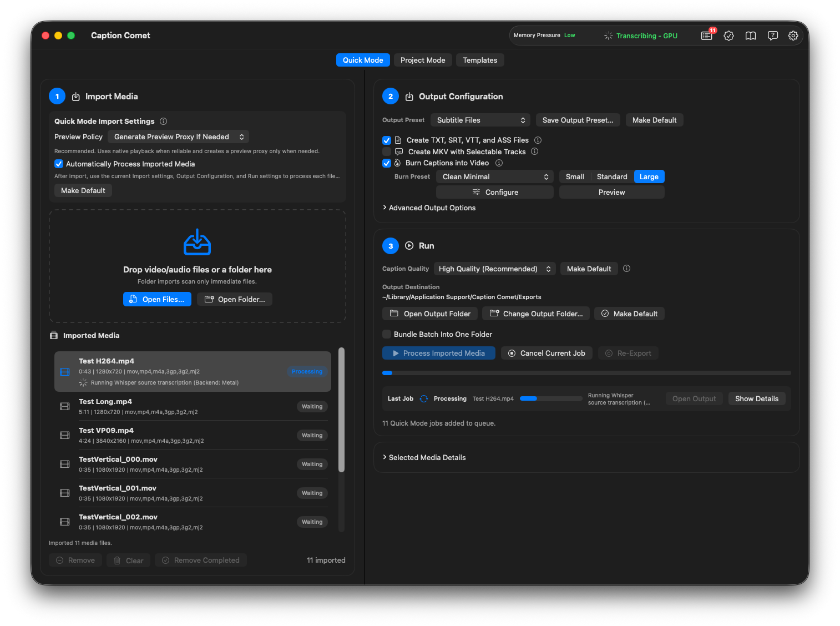Click Make Default beside Change Output Folder

(629, 314)
